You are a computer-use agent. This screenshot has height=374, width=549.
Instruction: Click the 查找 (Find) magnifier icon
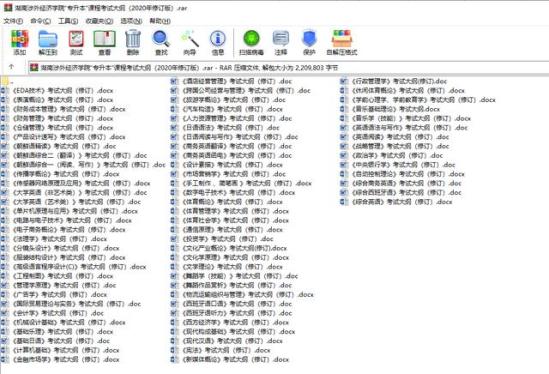tap(161, 43)
